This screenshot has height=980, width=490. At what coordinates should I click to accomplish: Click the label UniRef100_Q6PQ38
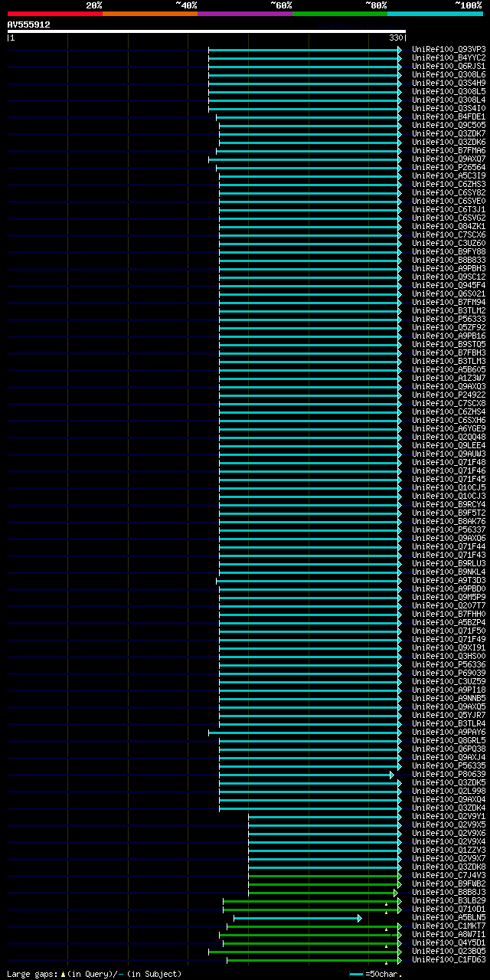tap(449, 749)
